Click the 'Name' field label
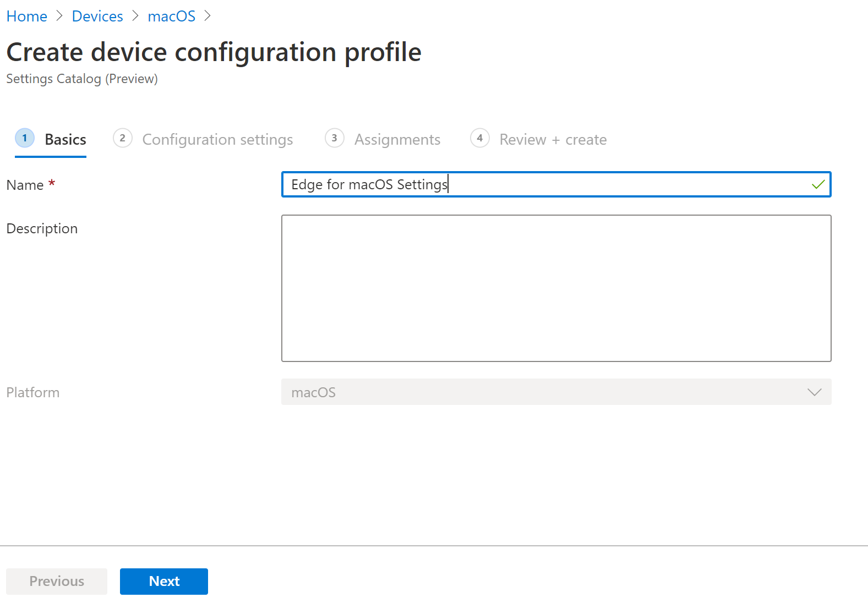Image resolution: width=868 pixels, height=603 pixels. tap(25, 185)
